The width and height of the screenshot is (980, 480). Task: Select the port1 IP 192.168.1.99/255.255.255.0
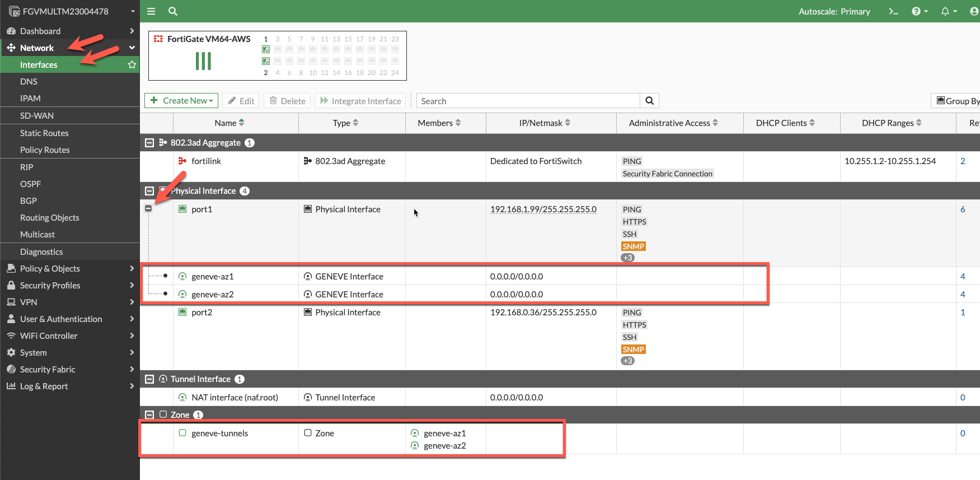point(543,209)
